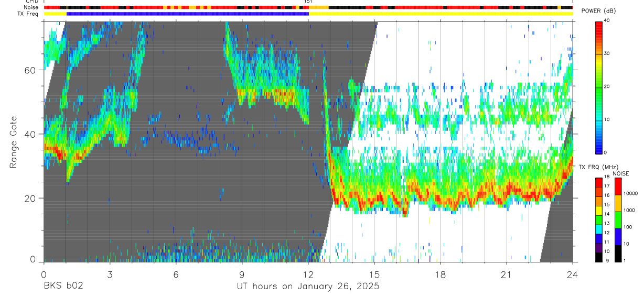Click the 'Range Gate' y-axis label
The width and height of the screenshot is (644, 297).
click(14, 142)
